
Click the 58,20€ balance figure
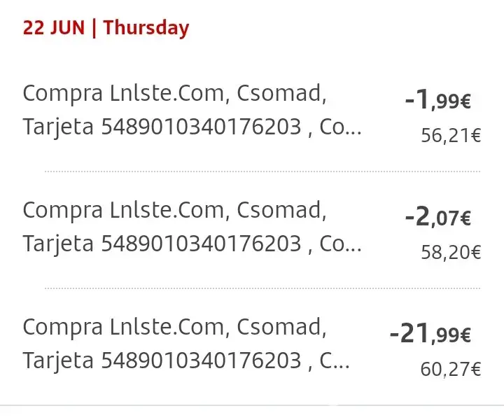click(450, 252)
